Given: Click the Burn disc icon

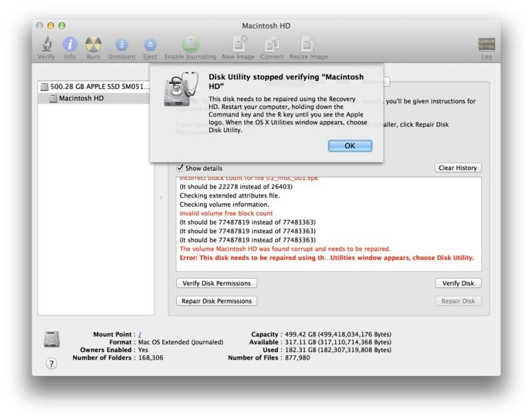Looking at the screenshot, I should (93, 45).
